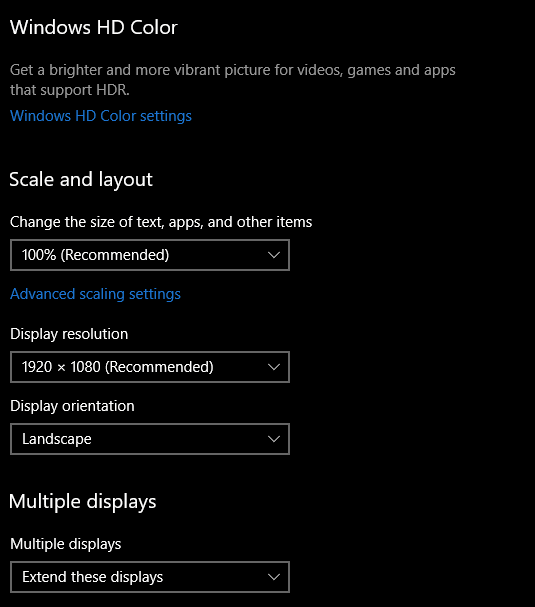This screenshot has height=607, width=535.
Task: Open the 1920 × 1080 resolution dropdown
Action: [150, 367]
